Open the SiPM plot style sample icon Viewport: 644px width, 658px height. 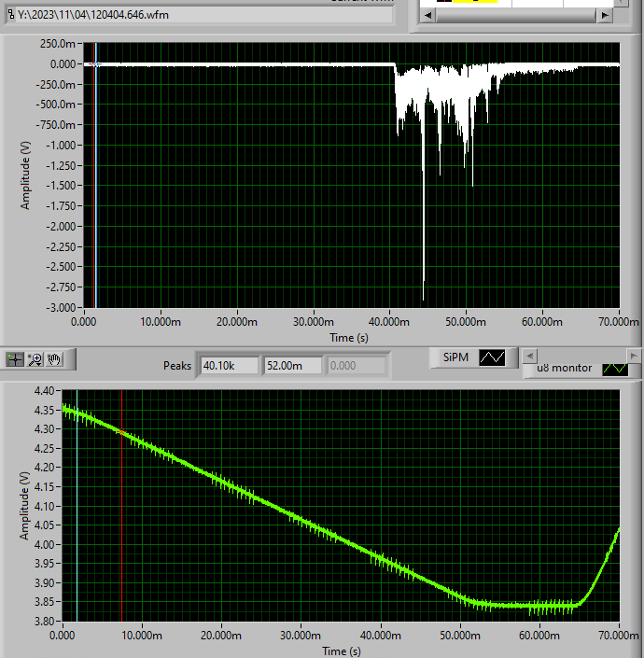[x=492, y=357]
